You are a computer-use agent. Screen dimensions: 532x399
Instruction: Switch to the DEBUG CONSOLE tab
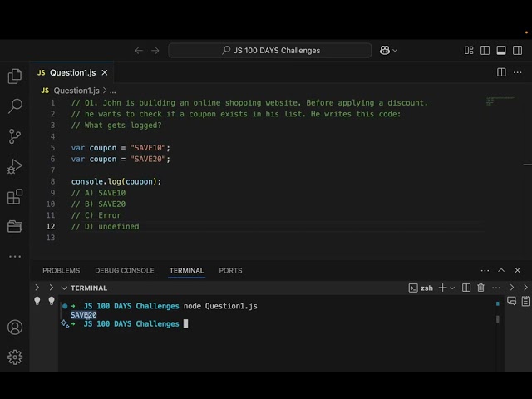[125, 270]
